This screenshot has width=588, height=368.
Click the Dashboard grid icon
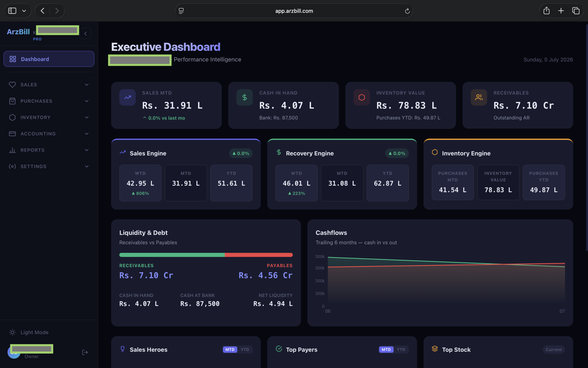coord(13,59)
